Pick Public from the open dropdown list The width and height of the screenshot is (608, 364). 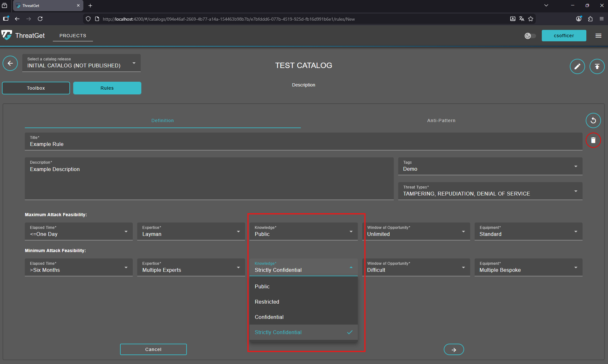point(262,286)
